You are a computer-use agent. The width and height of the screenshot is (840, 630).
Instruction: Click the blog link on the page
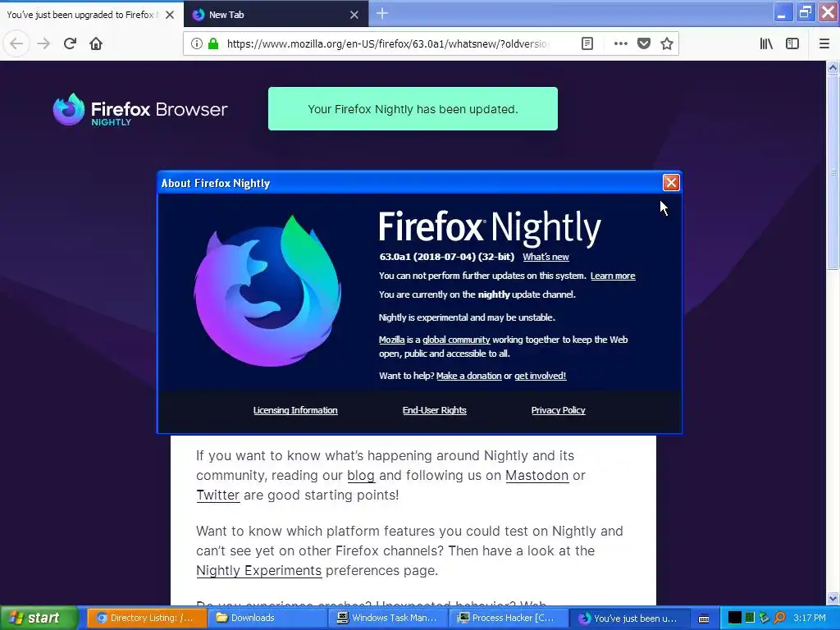(361, 475)
